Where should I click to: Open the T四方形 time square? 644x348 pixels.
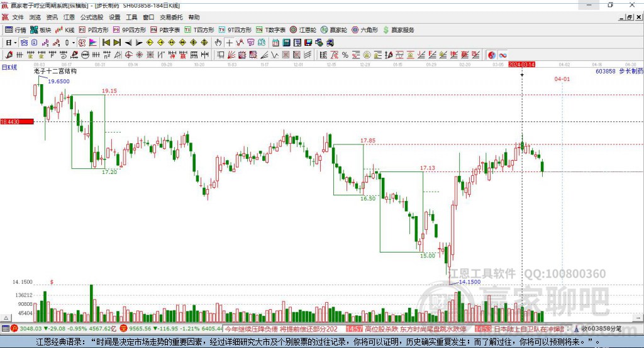(199, 30)
